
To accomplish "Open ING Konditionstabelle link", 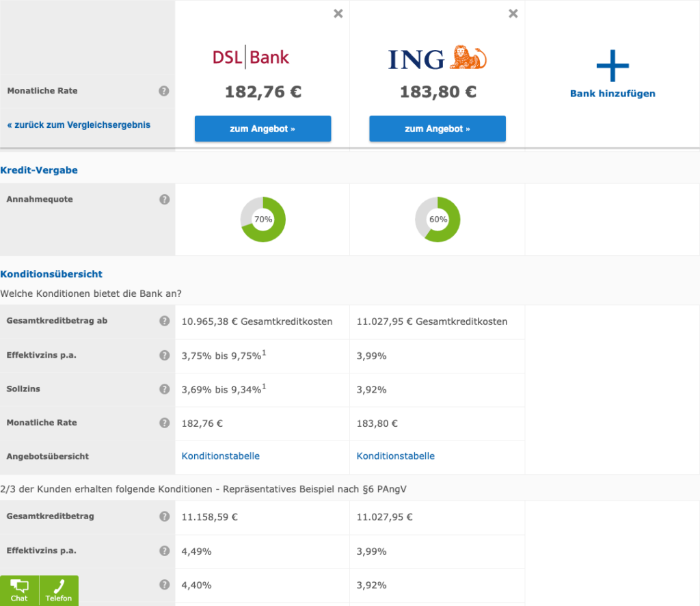I will pyautogui.click(x=396, y=456).
